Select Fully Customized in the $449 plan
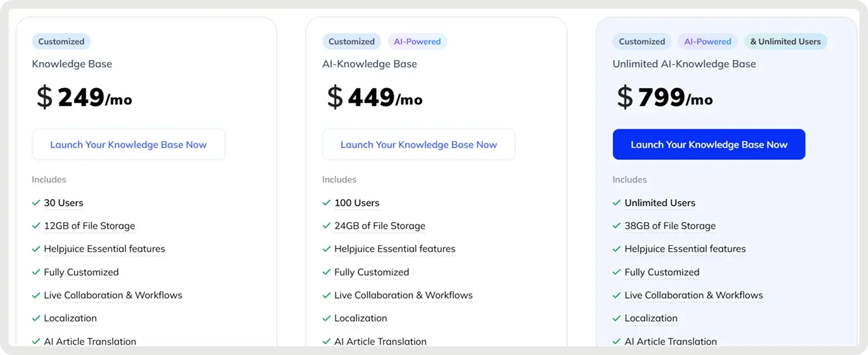The image size is (868, 355). (372, 272)
